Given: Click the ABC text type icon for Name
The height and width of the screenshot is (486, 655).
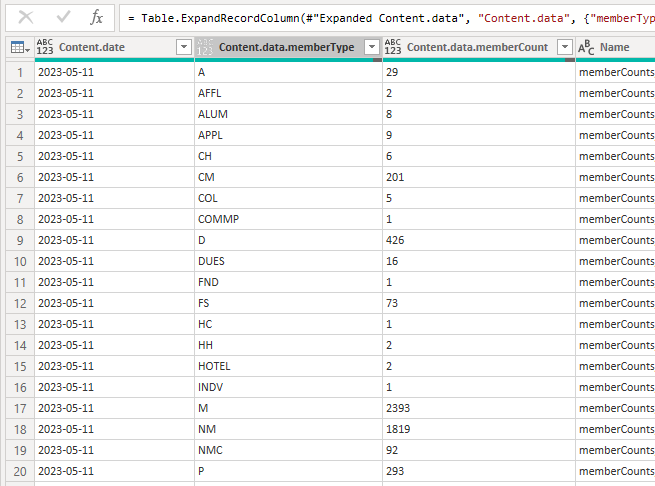Looking at the screenshot, I should click(x=586, y=47).
